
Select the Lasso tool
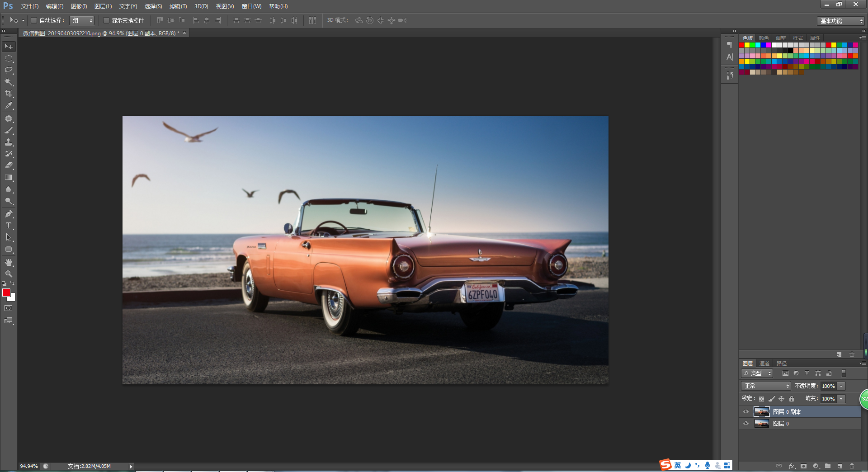tap(9, 70)
